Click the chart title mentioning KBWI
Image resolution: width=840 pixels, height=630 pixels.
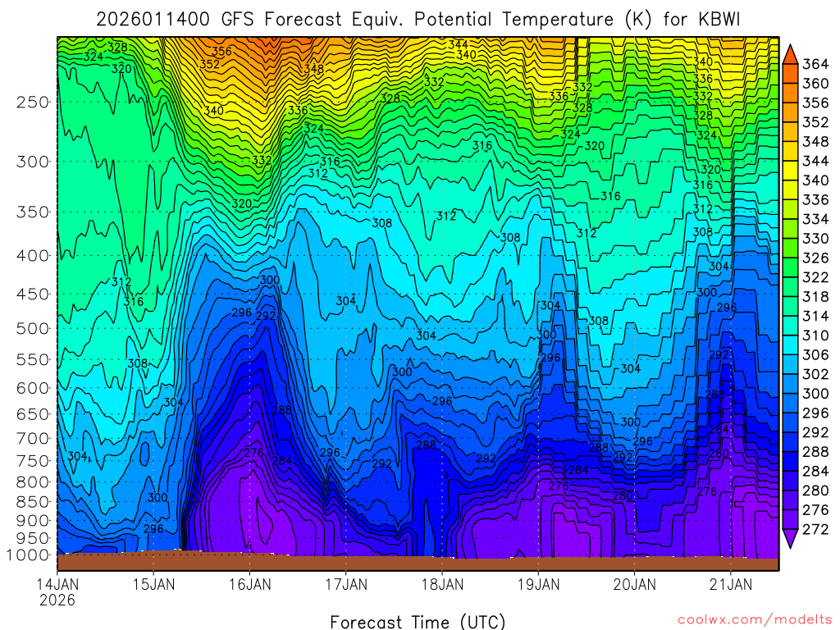click(x=418, y=20)
